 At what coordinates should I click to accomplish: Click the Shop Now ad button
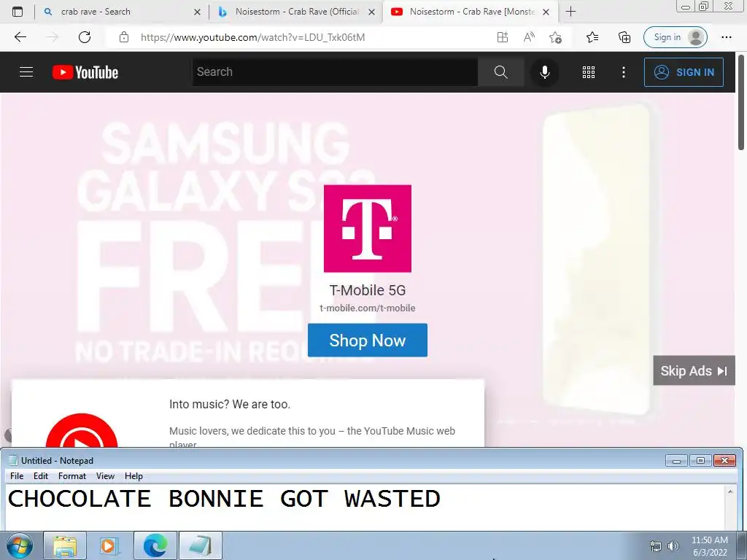coord(368,340)
